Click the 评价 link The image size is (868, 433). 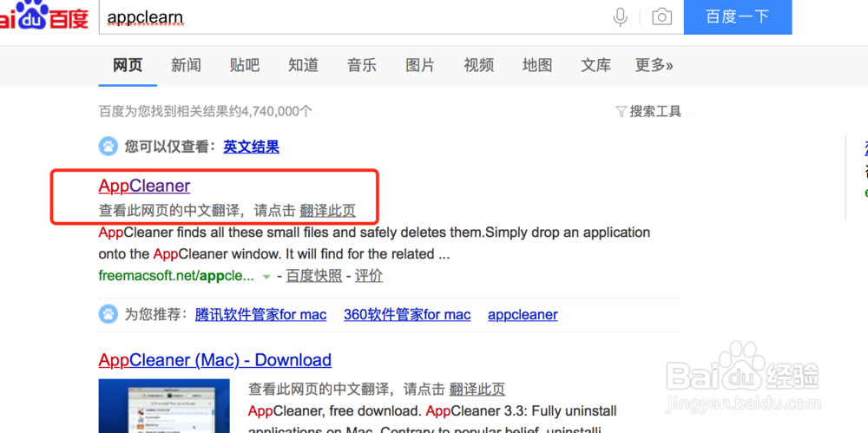(369, 275)
